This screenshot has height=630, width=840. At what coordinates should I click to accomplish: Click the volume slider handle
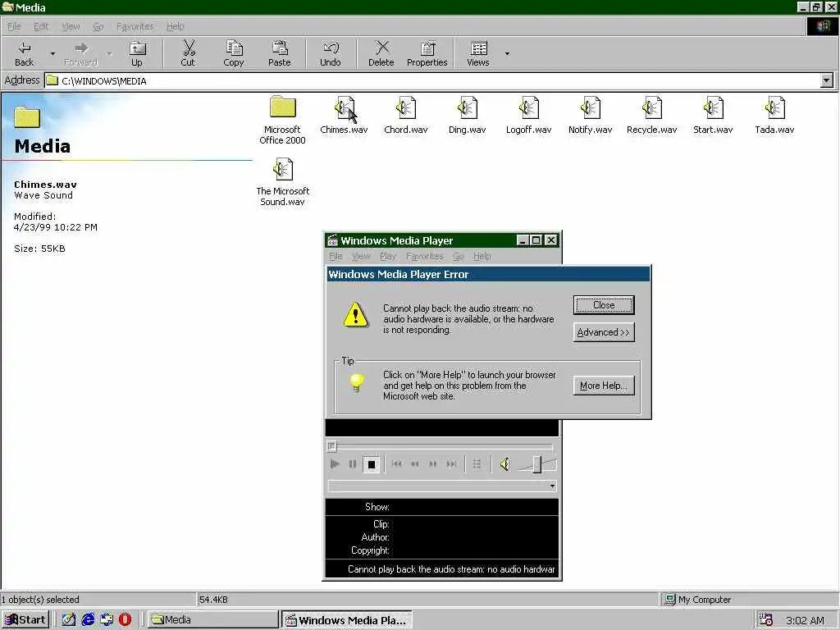536,464
